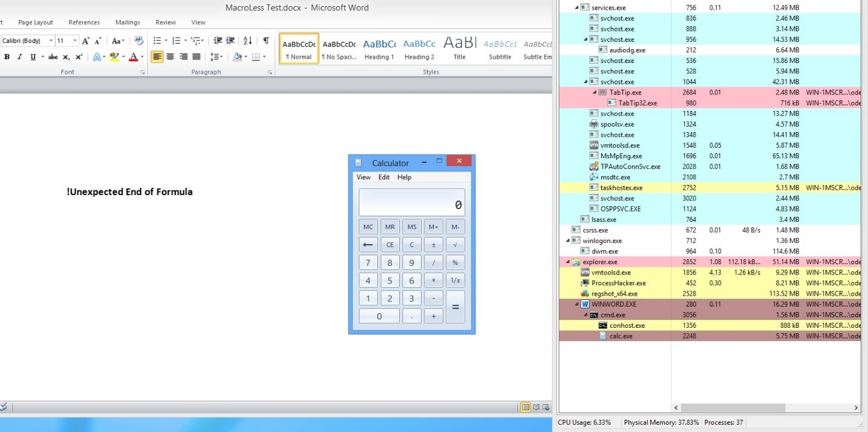The image size is (868, 432).
Task: Click Show/Hide paragraph marks icon
Action: 266,41
